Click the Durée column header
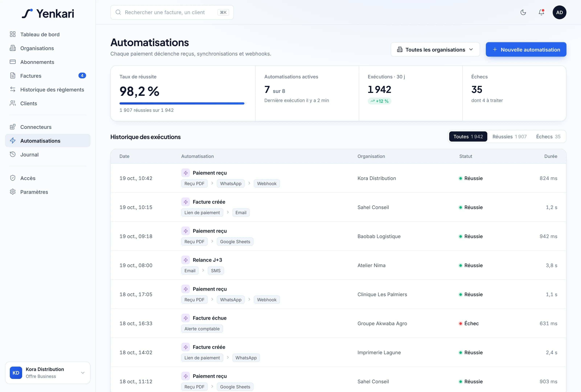Image resolution: width=581 pixels, height=392 pixels. click(550, 156)
